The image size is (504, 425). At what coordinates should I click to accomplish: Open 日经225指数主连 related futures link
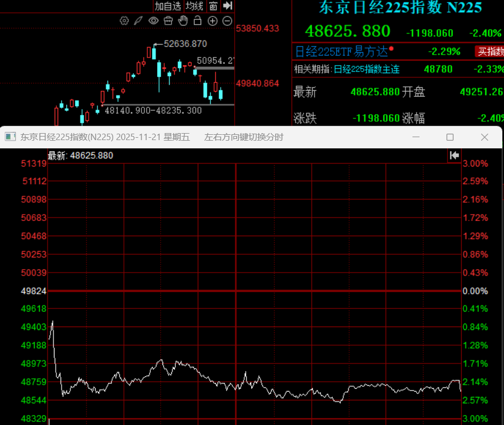coord(366,69)
